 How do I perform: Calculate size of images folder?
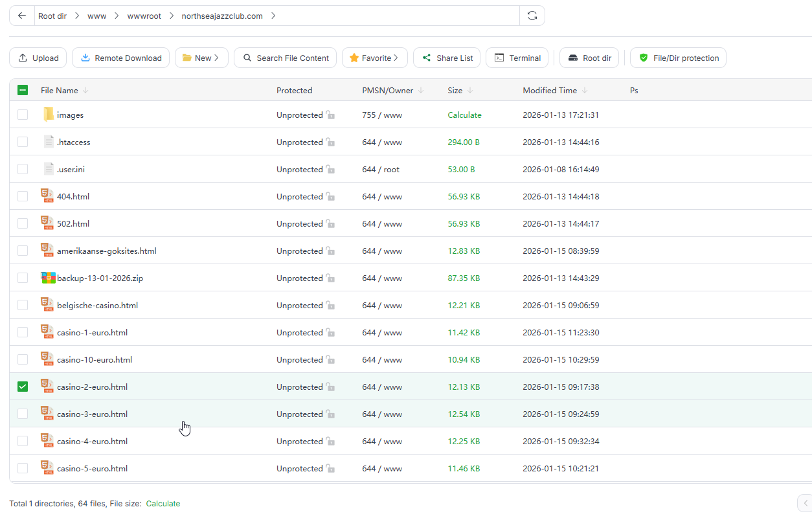click(464, 115)
